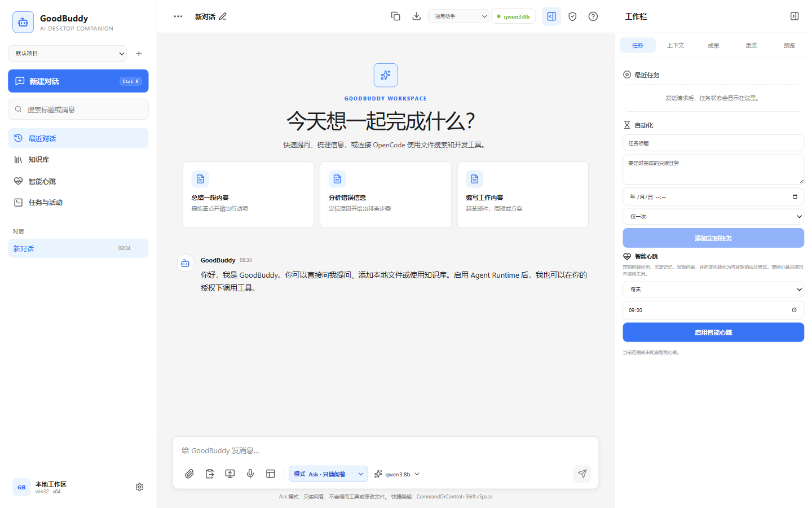812x508 pixels.
Task: Collapse the 工作栏 panel with the collapse icon
Action: click(x=795, y=16)
